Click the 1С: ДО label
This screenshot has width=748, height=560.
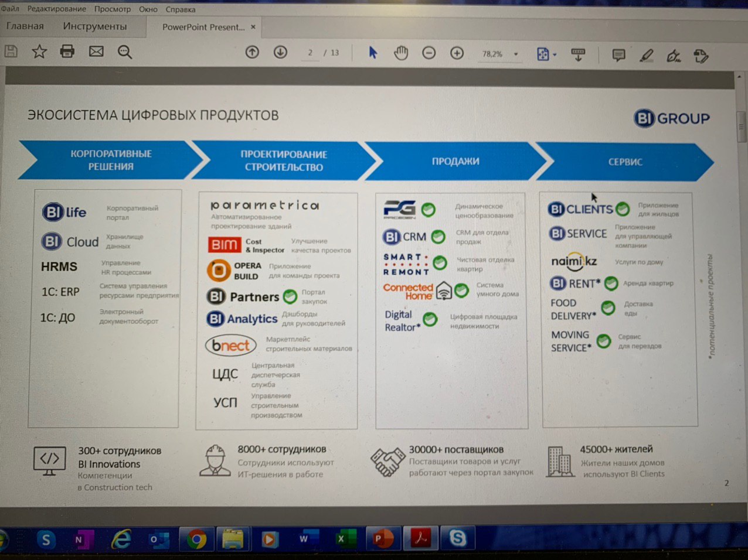(x=57, y=317)
